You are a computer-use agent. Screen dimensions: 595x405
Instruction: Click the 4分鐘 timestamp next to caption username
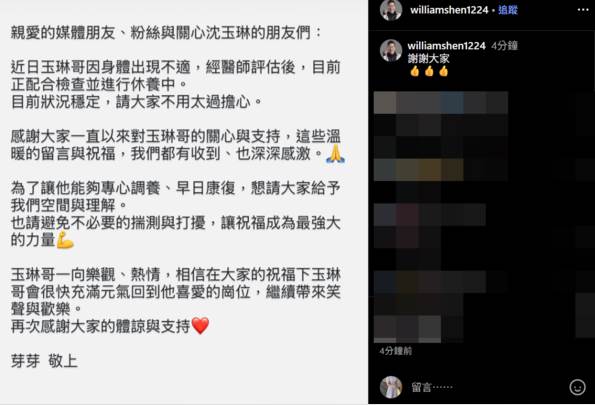tap(504, 46)
